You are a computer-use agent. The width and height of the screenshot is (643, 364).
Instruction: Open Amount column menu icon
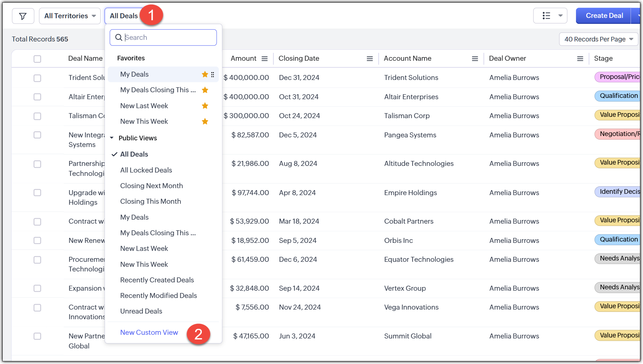tap(265, 59)
